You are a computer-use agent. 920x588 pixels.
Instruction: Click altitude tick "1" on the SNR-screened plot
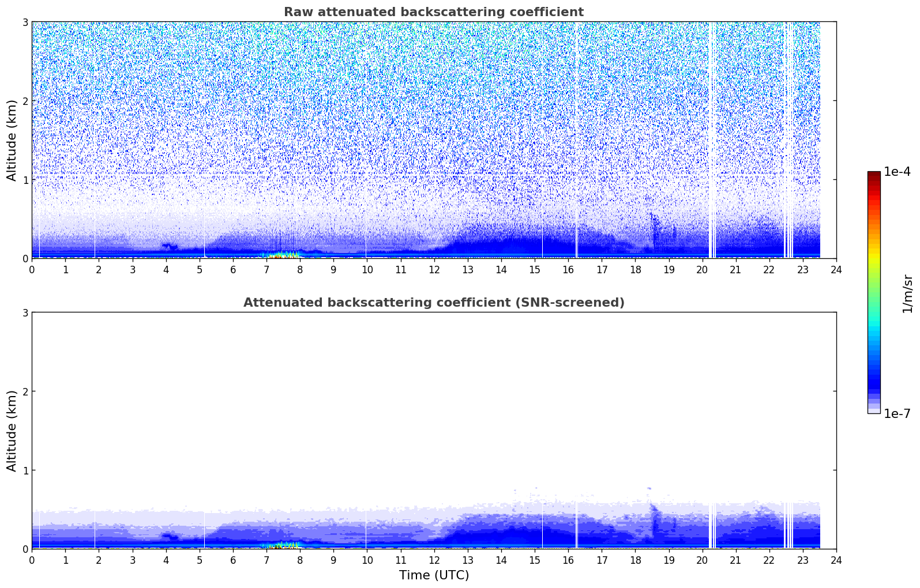click(x=25, y=470)
